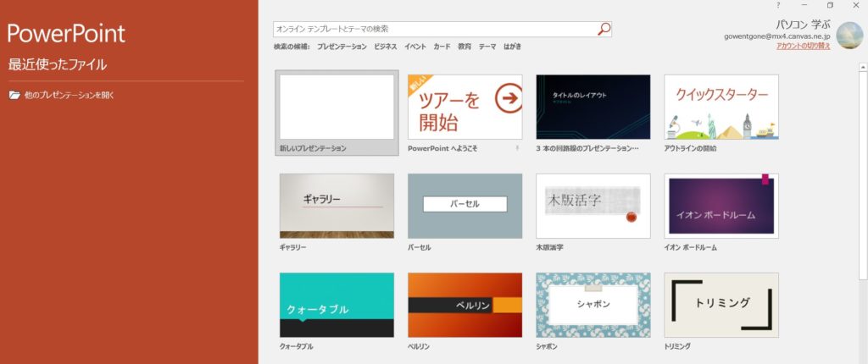Click the アウトラインの開始 caption
The height and width of the screenshot is (364, 868).
point(690,149)
